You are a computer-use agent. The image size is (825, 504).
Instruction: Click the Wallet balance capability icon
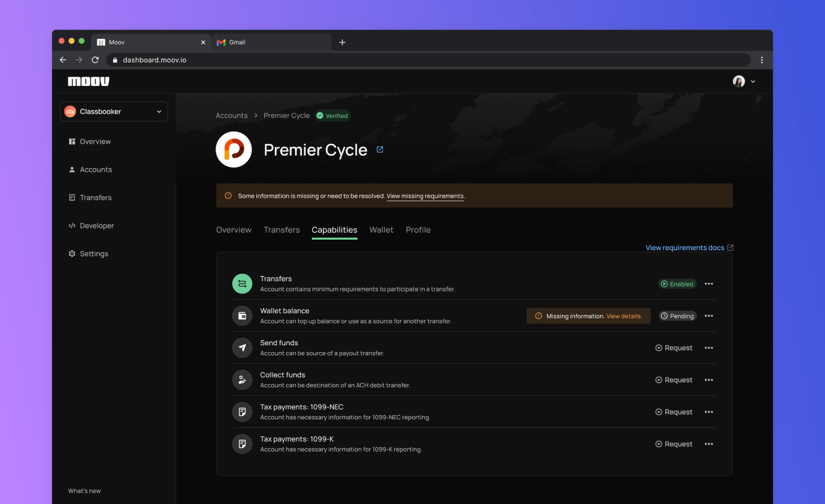pos(242,316)
